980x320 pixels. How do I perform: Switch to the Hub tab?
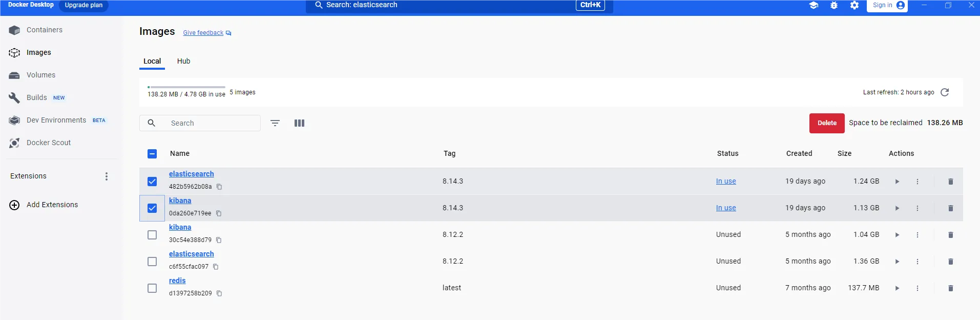(183, 61)
